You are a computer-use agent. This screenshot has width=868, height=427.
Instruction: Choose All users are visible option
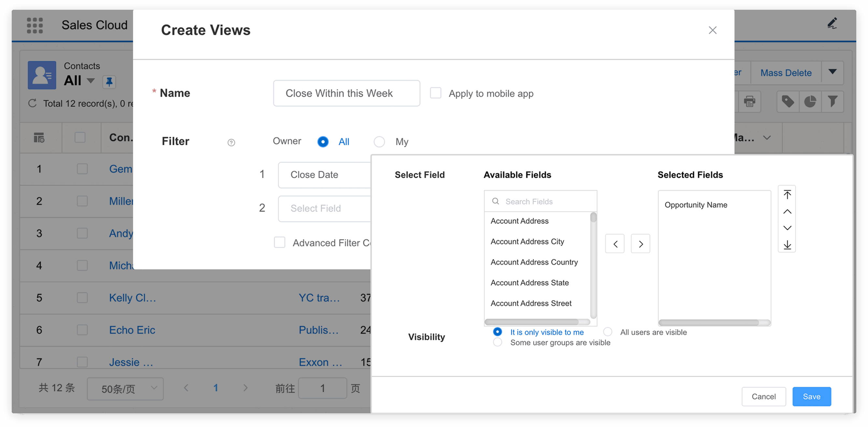[x=608, y=332]
